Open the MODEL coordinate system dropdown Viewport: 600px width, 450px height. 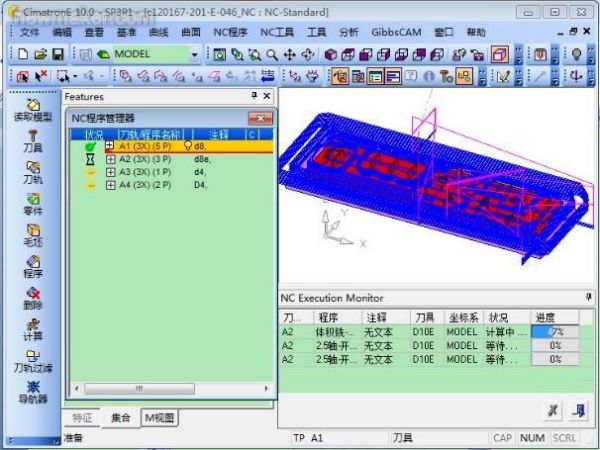[194, 55]
